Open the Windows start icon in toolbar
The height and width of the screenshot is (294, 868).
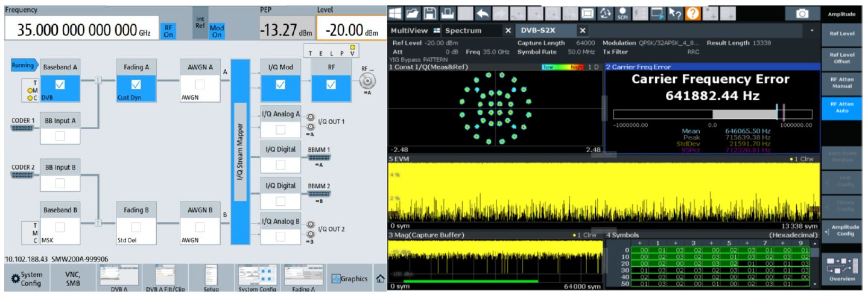pyautogui.click(x=396, y=13)
